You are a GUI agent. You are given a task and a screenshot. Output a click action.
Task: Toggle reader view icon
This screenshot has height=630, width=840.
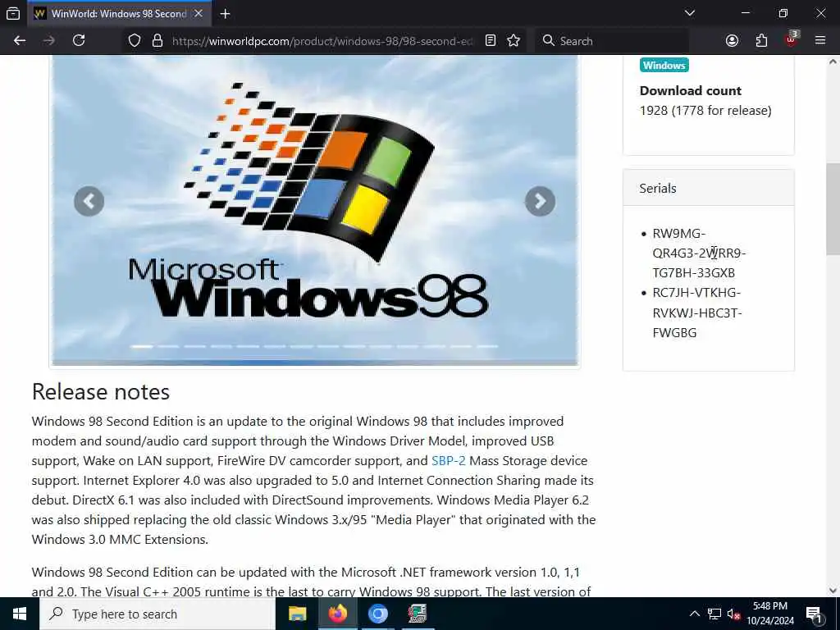click(491, 41)
